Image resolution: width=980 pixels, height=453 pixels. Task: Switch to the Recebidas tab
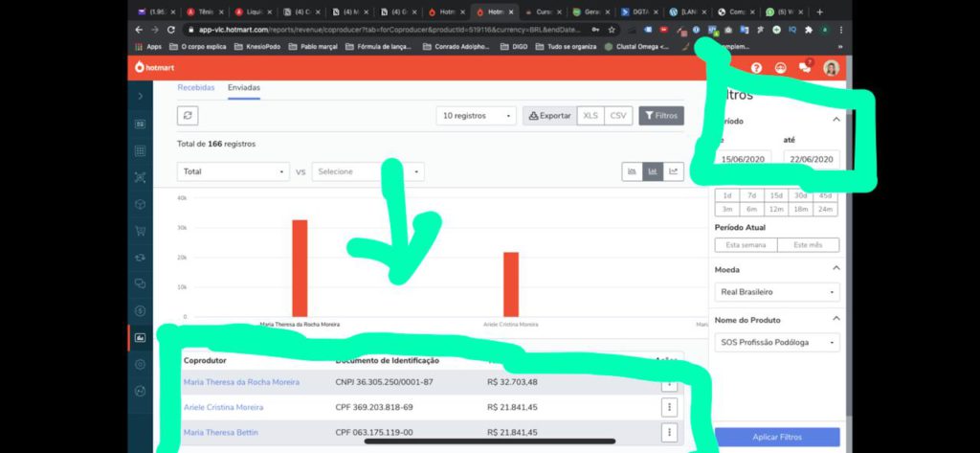195,87
